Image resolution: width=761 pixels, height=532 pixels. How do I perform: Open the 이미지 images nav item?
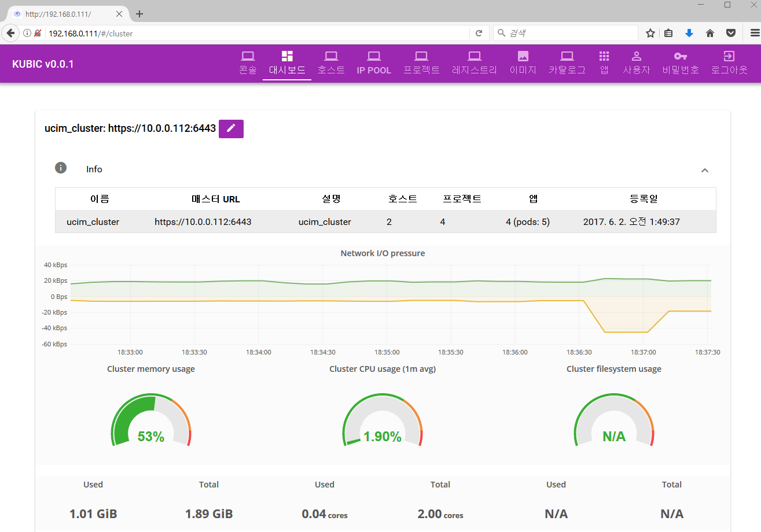click(523, 63)
